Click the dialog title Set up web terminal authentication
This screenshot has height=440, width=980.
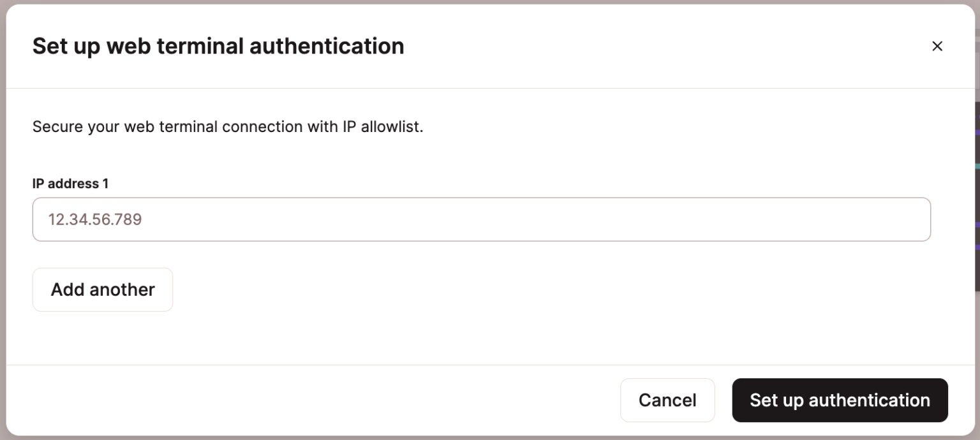pos(218,46)
